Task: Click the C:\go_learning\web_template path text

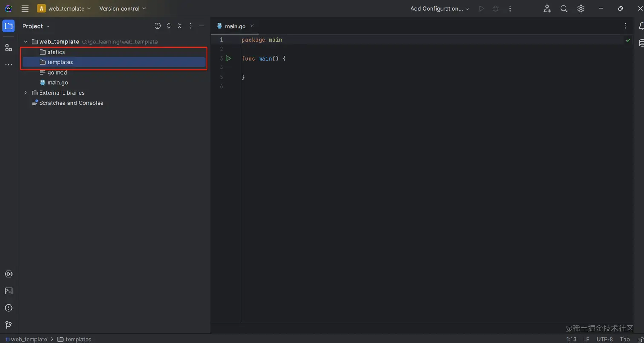Action: point(120,42)
